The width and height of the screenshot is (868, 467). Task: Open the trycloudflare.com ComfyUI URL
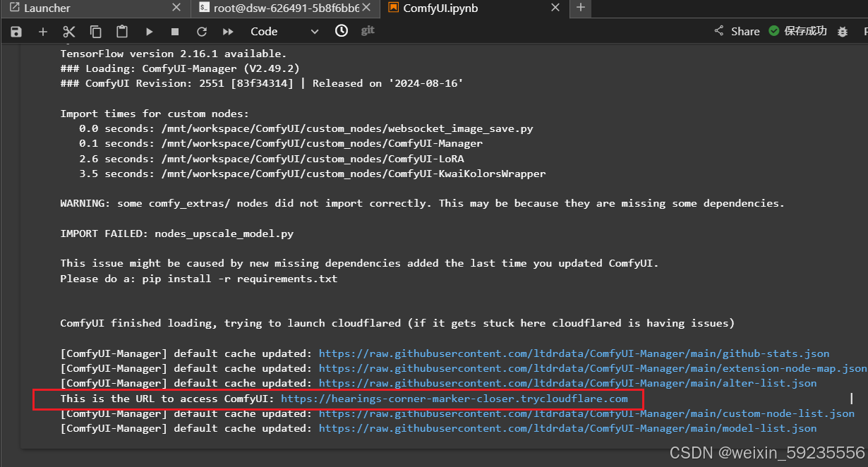coord(454,399)
